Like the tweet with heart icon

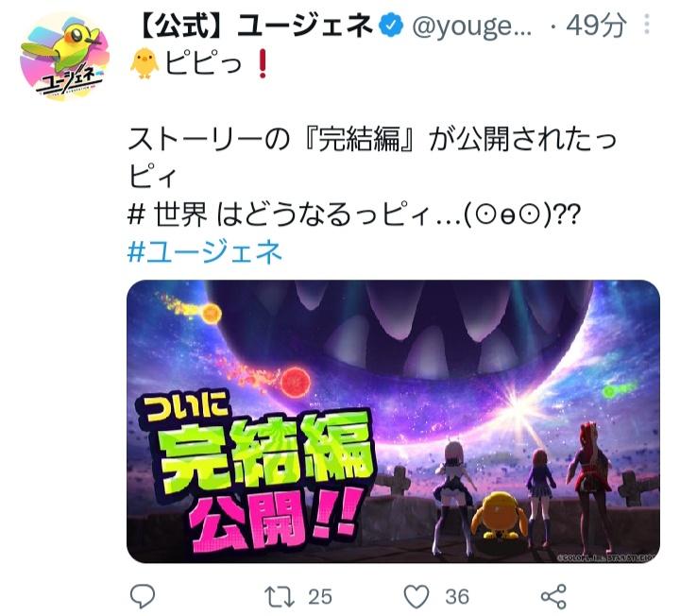416,596
